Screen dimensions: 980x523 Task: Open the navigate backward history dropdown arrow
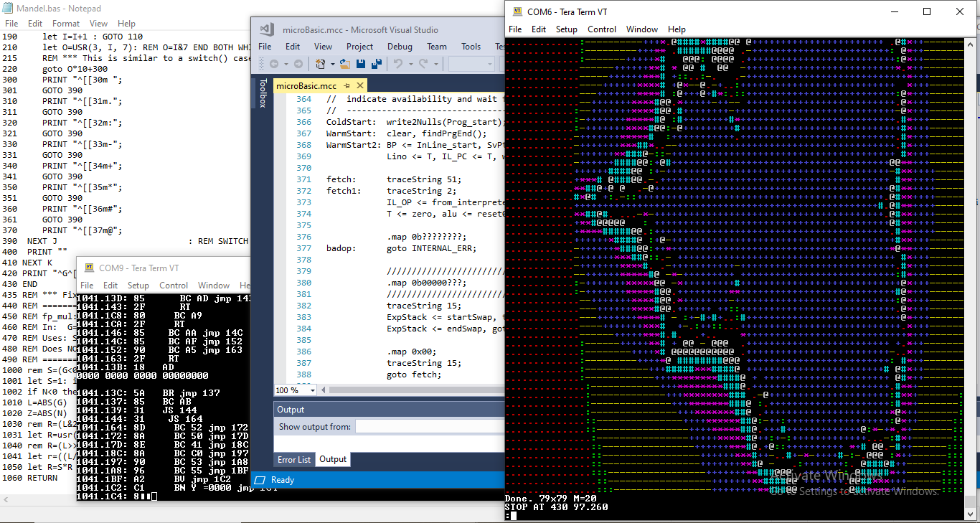click(x=286, y=64)
